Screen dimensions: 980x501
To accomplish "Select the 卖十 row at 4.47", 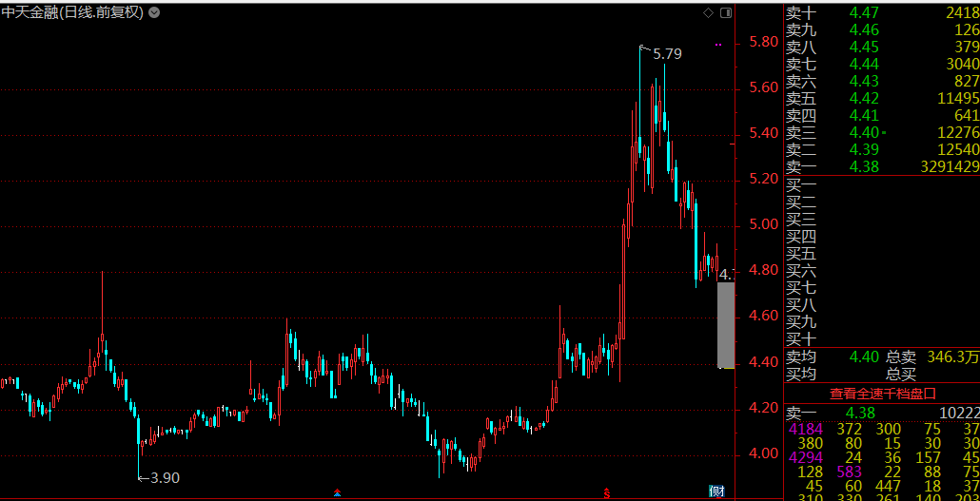I will click(x=882, y=12).
